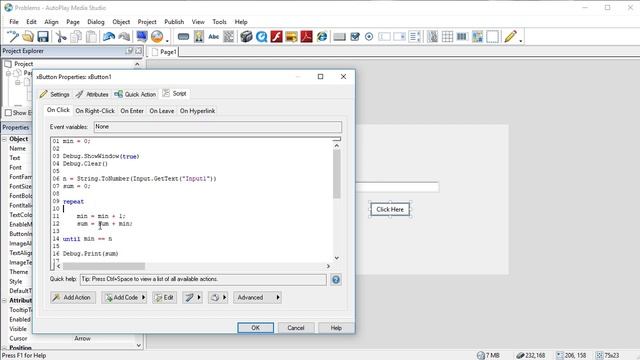Click the Undo arrow icon

[109, 37]
